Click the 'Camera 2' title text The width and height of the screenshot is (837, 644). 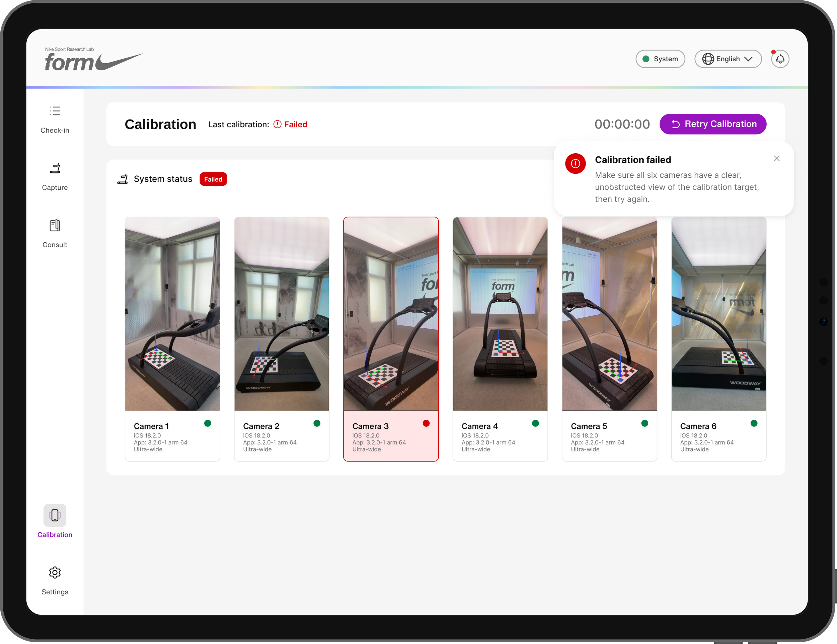(x=261, y=426)
